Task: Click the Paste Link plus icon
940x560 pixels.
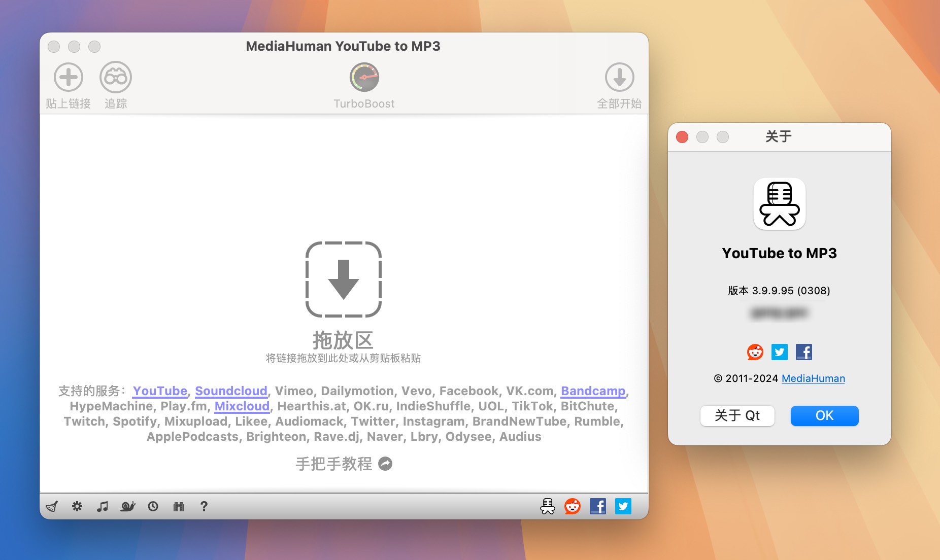Action: 69,77
